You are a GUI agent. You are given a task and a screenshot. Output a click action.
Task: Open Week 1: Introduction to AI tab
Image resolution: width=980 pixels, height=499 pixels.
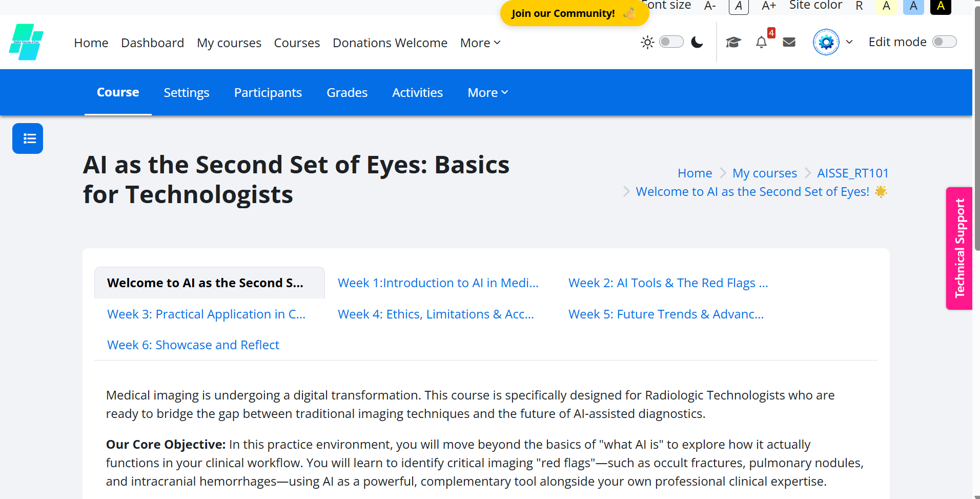(438, 283)
